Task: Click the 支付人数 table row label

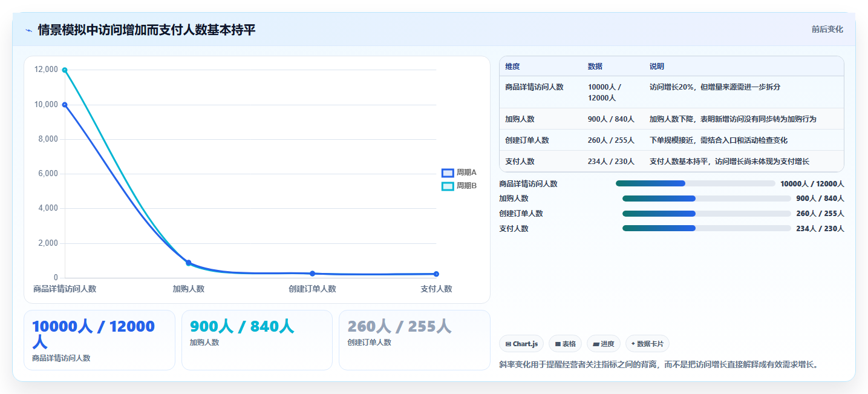Action: click(x=520, y=162)
